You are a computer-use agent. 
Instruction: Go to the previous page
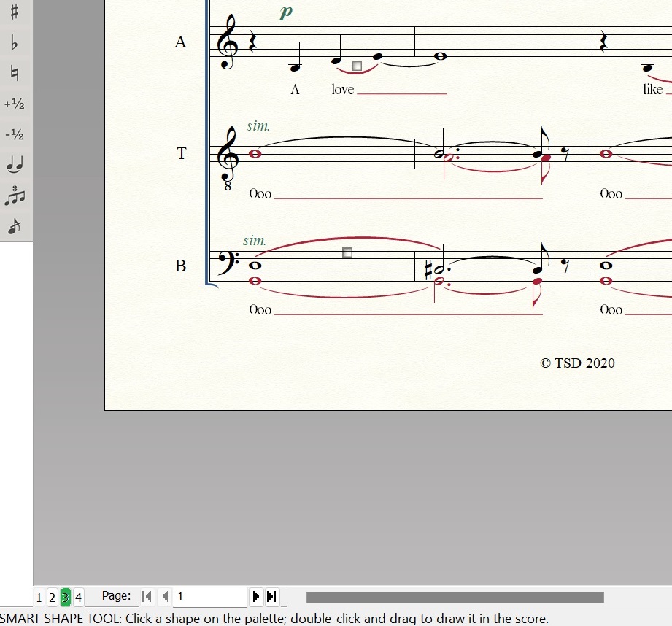(x=165, y=597)
